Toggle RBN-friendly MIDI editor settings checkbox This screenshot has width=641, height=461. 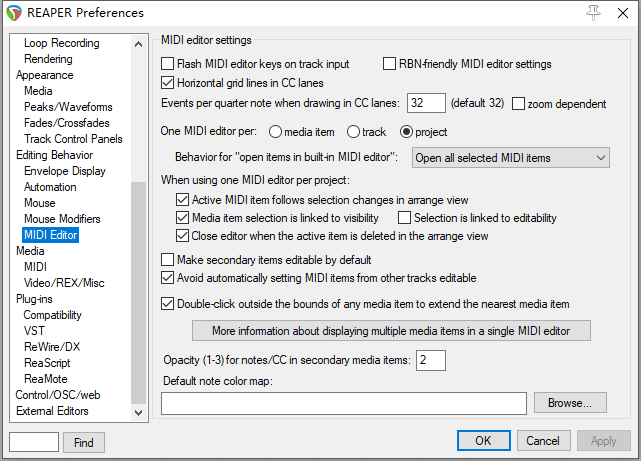point(389,64)
